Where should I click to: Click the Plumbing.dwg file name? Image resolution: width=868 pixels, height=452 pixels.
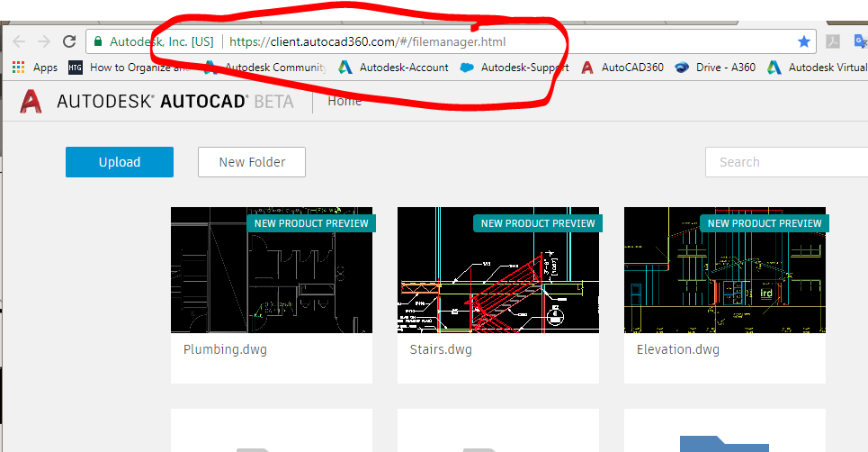tap(225, 349)
